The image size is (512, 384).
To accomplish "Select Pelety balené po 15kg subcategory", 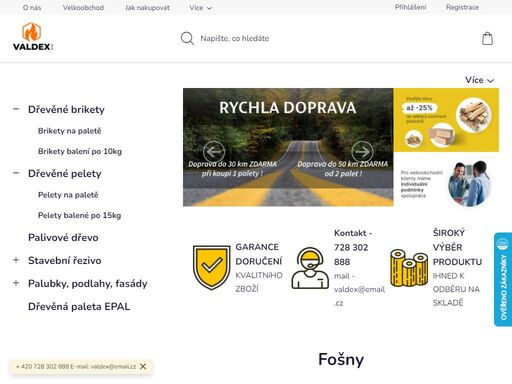I will [x=79, y=215].
